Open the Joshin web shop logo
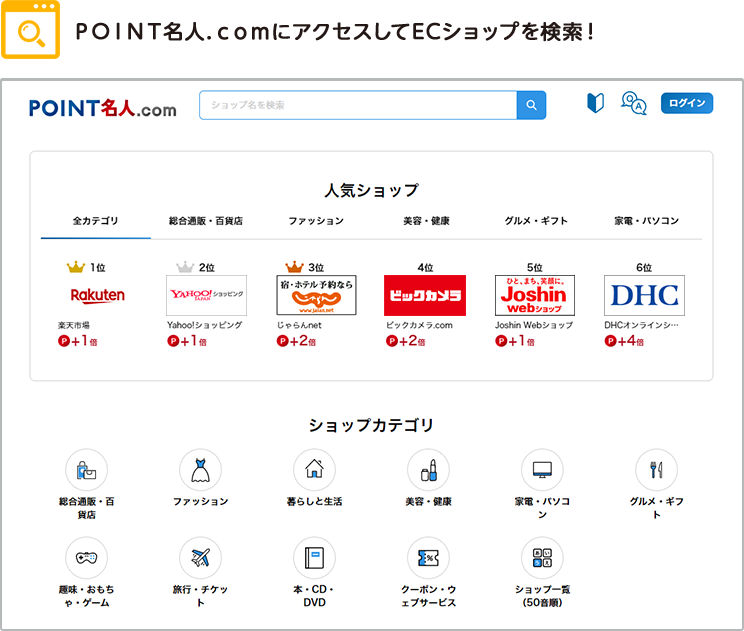This screenshot has height=631, width=744. (535, 295)
